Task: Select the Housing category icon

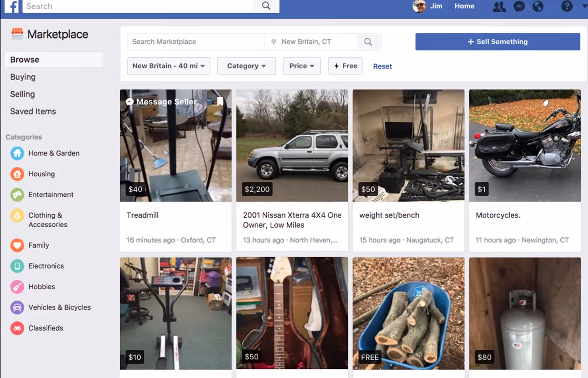Action: [17, 174]
